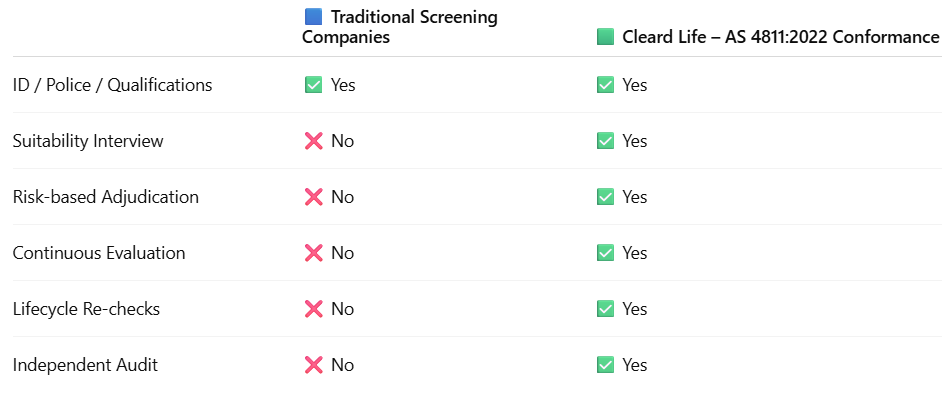942x403 pixels.
Task: Click the red X in Risk-based Adjudication row
Action: click(314, 197)
